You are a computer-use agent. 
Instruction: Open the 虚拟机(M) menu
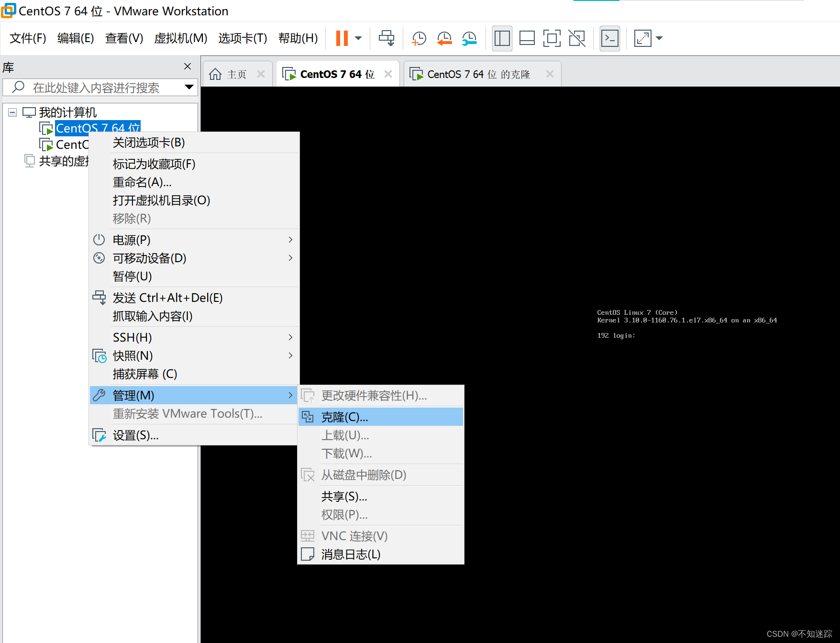pyautogui.click(x=181, y=38)
